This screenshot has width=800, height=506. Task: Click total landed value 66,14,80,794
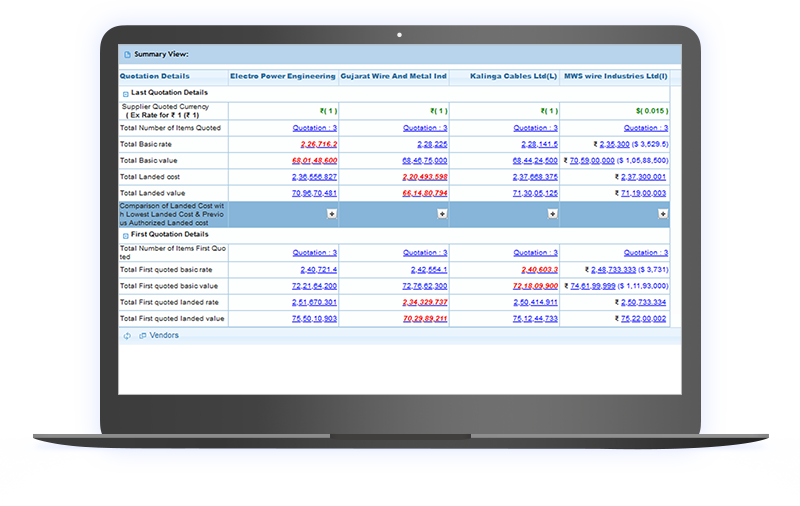[425, 193]
